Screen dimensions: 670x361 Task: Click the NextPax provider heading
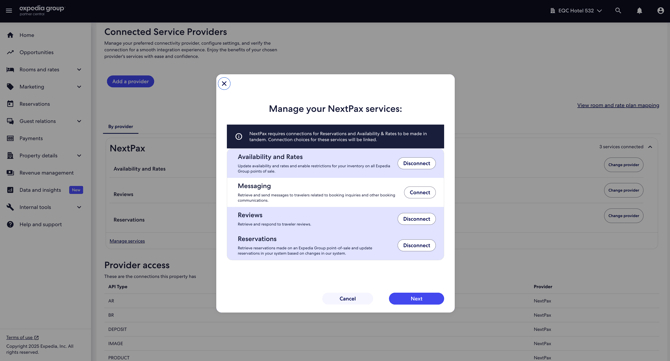[127, 148]
